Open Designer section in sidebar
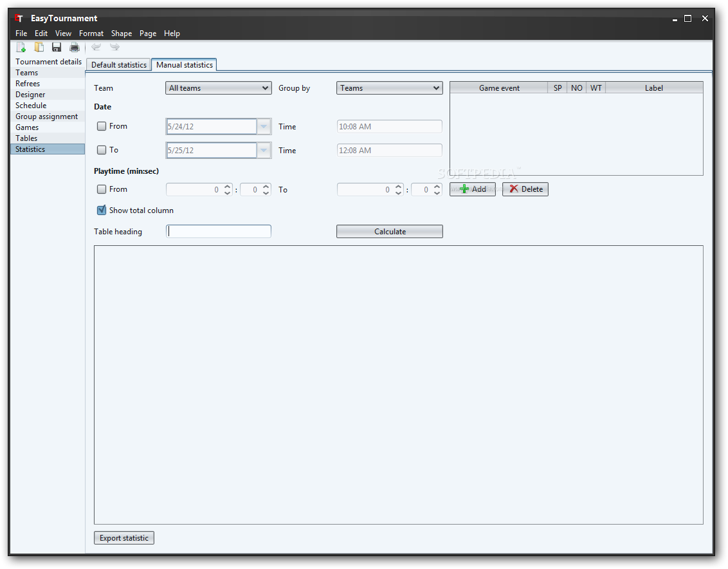Image resolution: width=728 pixels, height=569 pixels. tap(48, 95)
